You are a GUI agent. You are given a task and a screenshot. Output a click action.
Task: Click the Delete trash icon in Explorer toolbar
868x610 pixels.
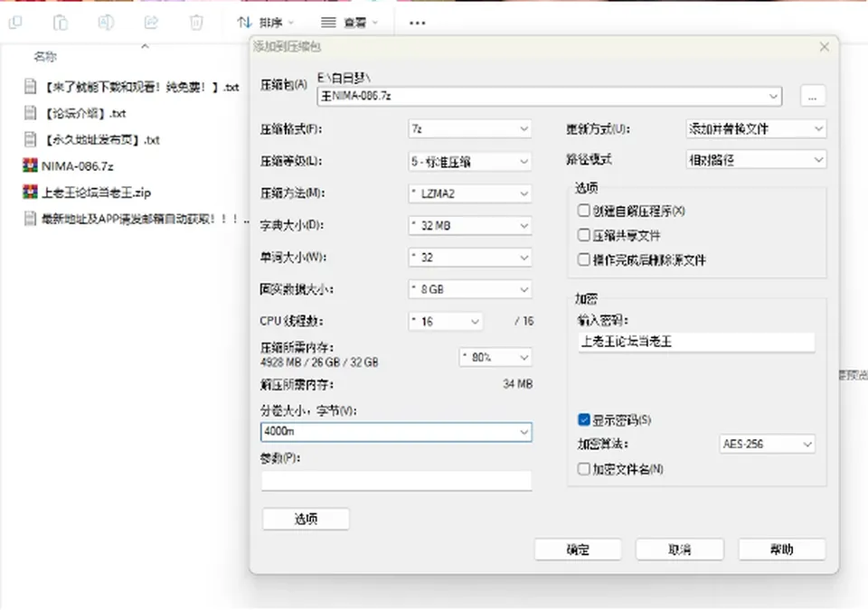tap(196, 23)
